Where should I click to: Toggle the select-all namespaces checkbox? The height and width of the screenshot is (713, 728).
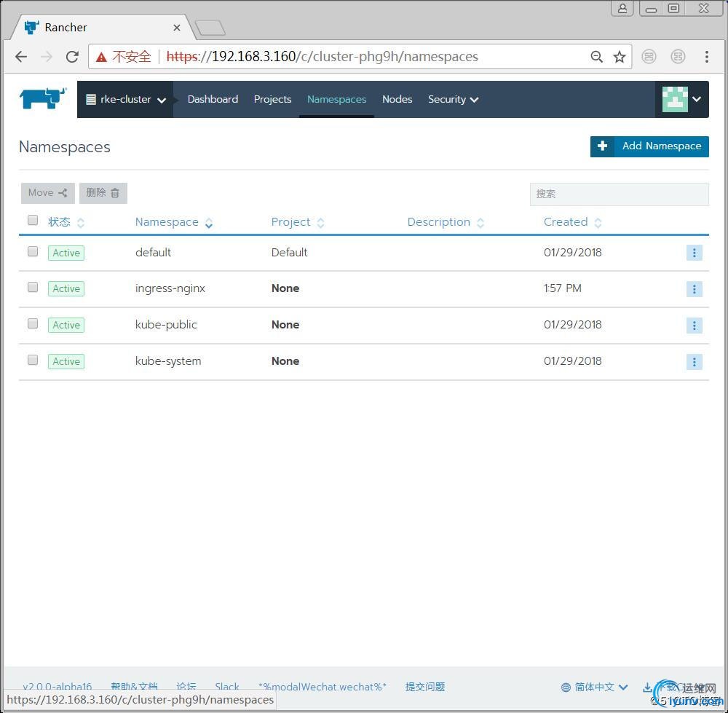click(33, 220)
